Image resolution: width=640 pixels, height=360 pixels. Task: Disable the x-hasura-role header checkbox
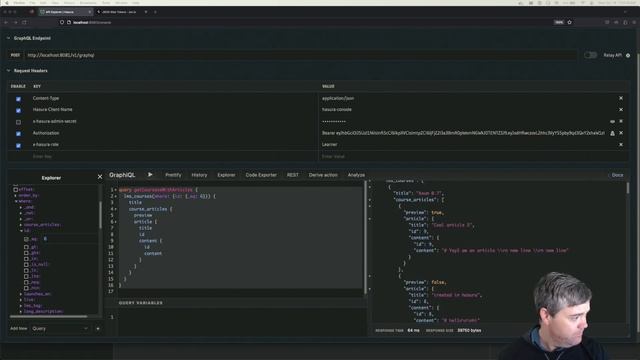pos(18,145)
